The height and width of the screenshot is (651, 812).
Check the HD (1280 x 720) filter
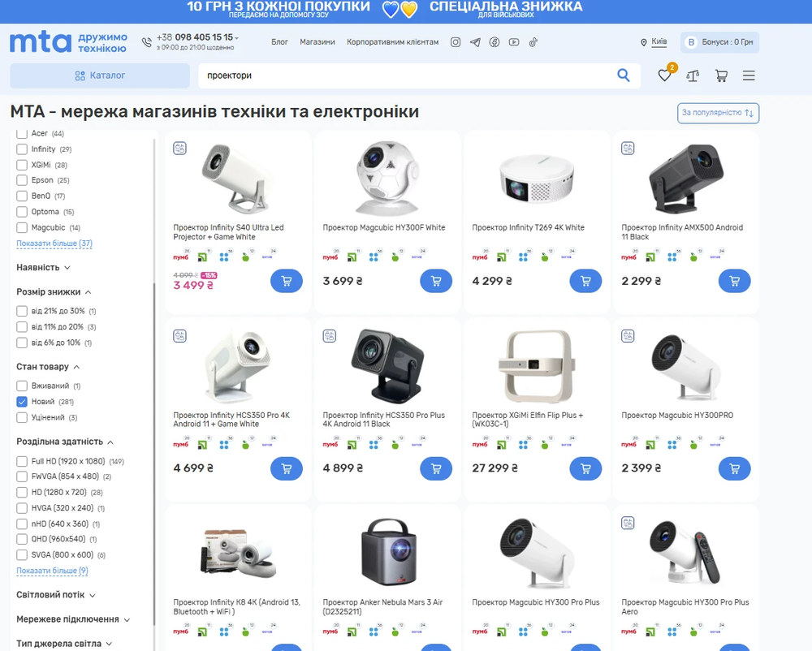coord(22,492)
